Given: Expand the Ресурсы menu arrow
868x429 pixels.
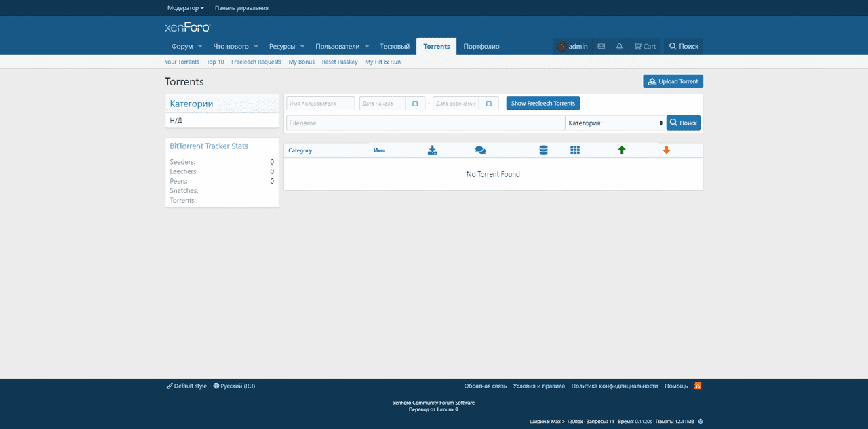Looking at the screenshot, I should pos(302,47).
